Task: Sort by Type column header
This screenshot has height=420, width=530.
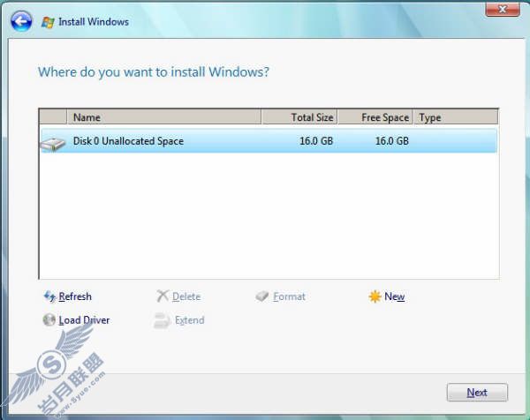Action: pyautogui.click(x=456, y=117)
